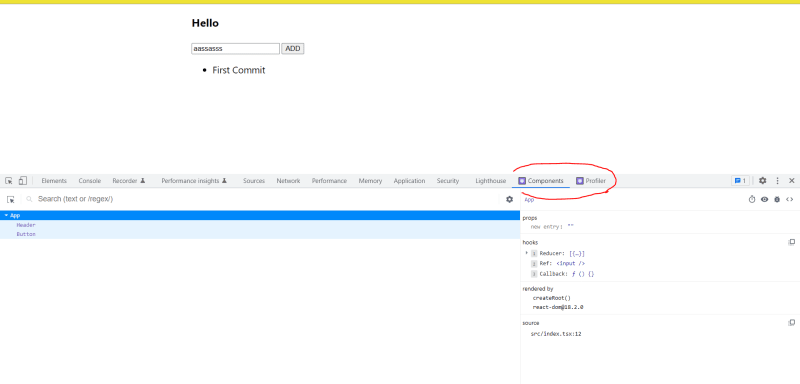
Task: Click createRoot() under rendered by
Action: click(x=552, y=298)
